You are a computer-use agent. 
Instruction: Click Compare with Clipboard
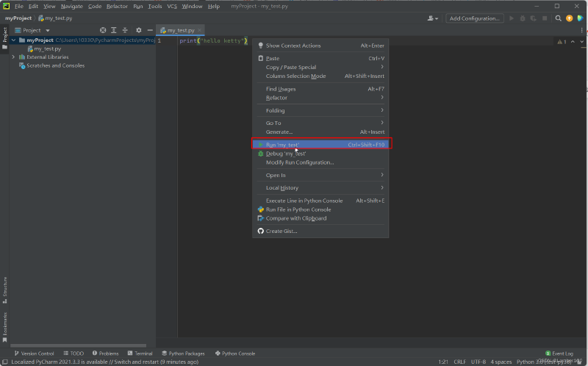321,218
